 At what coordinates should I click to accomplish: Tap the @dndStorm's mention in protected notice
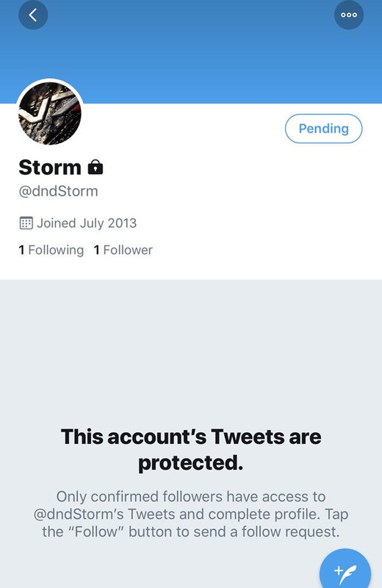(x=79, y=514)
